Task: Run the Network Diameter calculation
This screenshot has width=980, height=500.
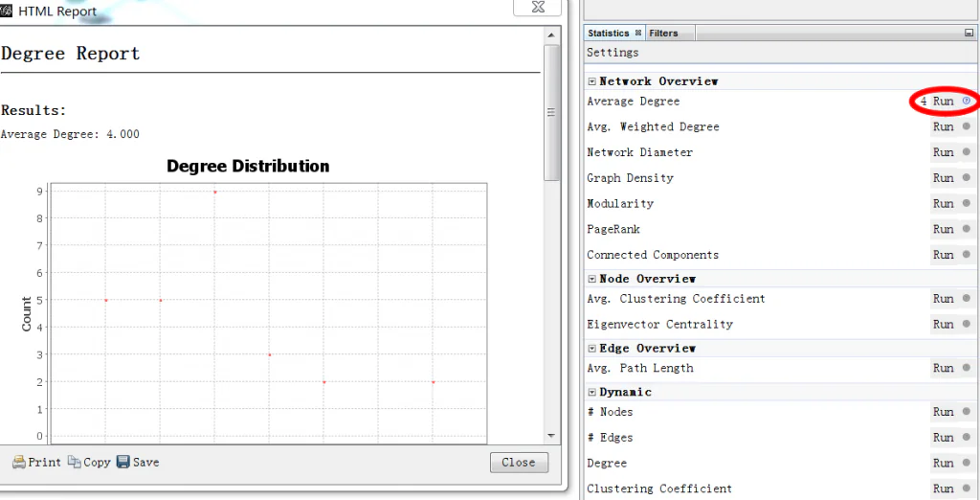Action: point(944,152)
